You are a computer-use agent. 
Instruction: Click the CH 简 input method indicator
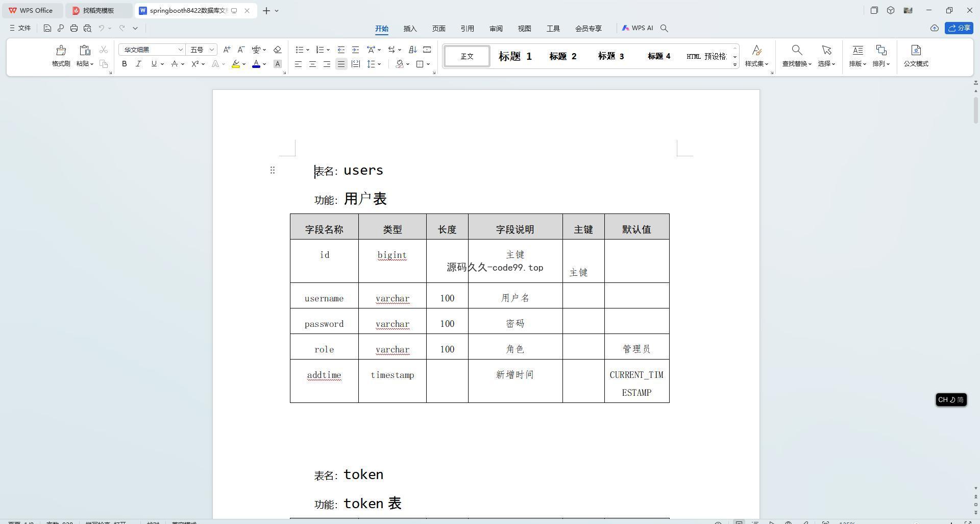[x=951, y=400]
